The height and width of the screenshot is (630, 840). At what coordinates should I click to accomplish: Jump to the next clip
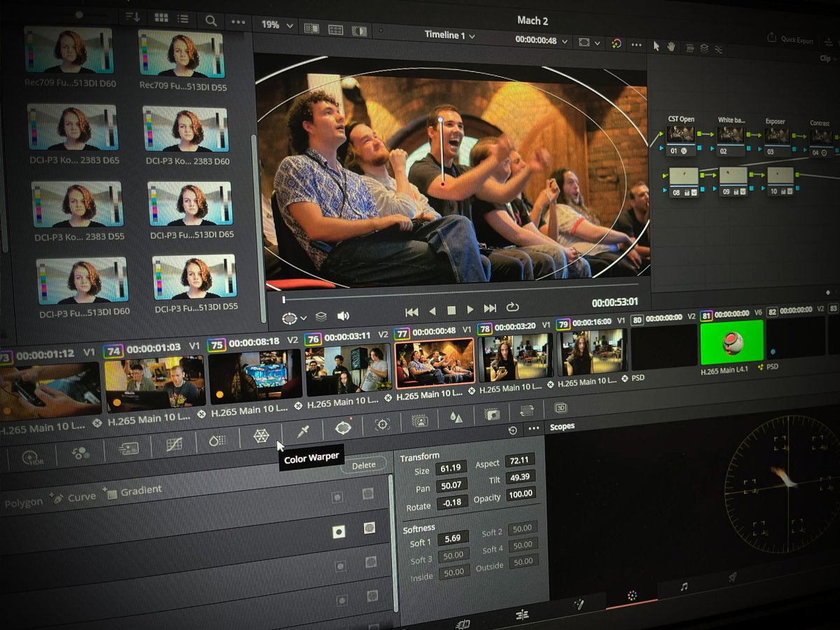coord(490,308)
